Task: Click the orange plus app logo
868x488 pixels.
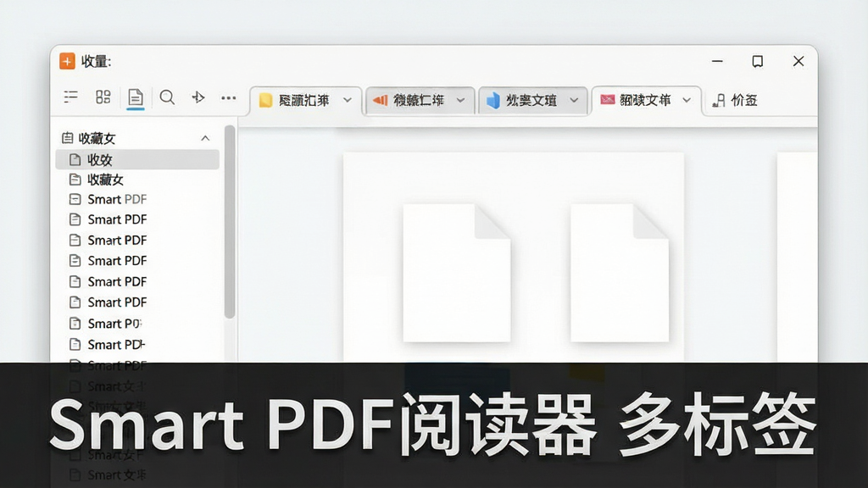Action: (67, 61)
